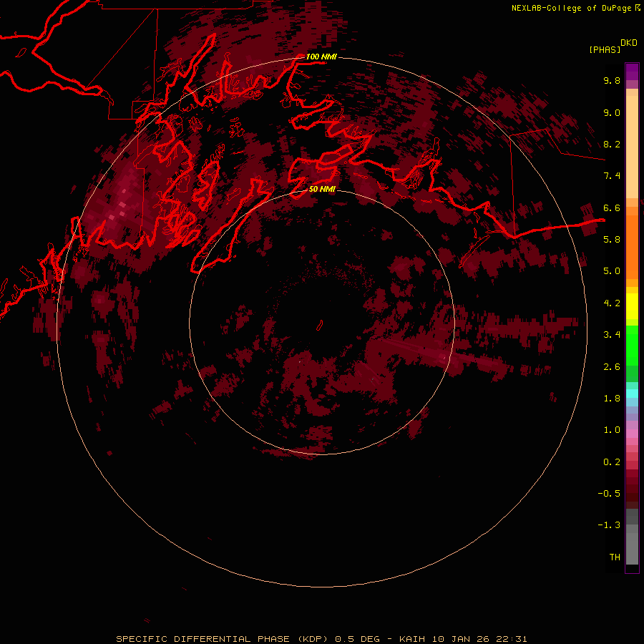The height and width of the screenshot is (644, 644).
Task: Click the TH threshold label on colorbar
Action: 615,557
